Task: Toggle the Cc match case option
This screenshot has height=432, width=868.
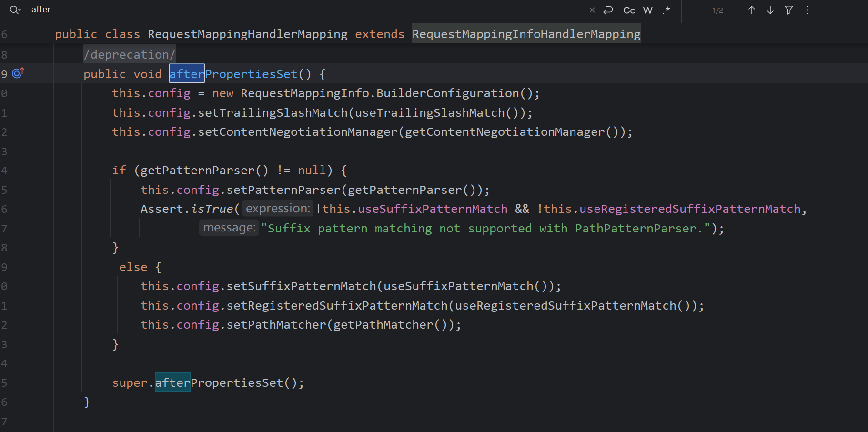Action: [x=629, y=10]
